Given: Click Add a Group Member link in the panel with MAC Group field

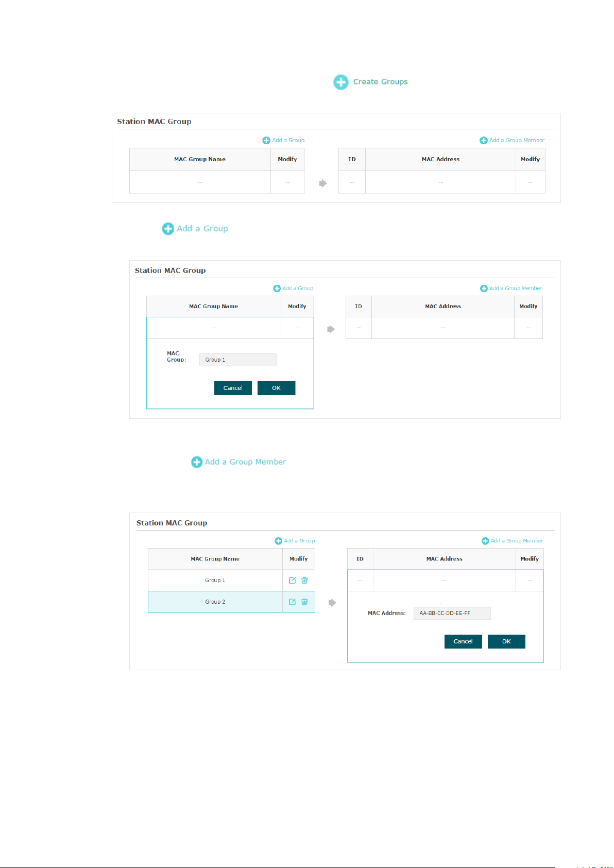Looking at the screenshot, I should coord(511,288).
